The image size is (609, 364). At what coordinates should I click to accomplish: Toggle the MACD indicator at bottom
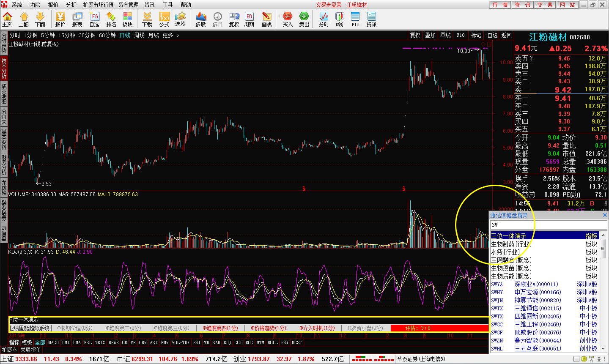click(x=53, y=342)
